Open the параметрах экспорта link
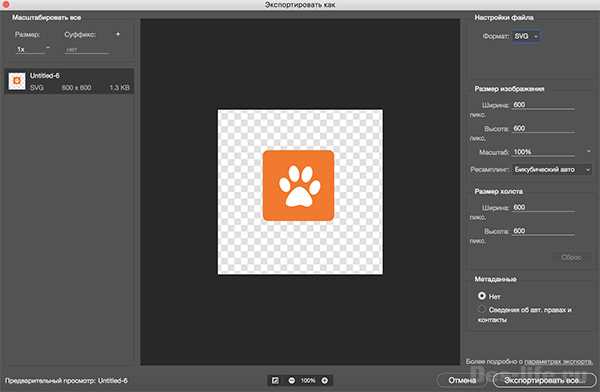600x392 pixels. click(x=559, y=361)
